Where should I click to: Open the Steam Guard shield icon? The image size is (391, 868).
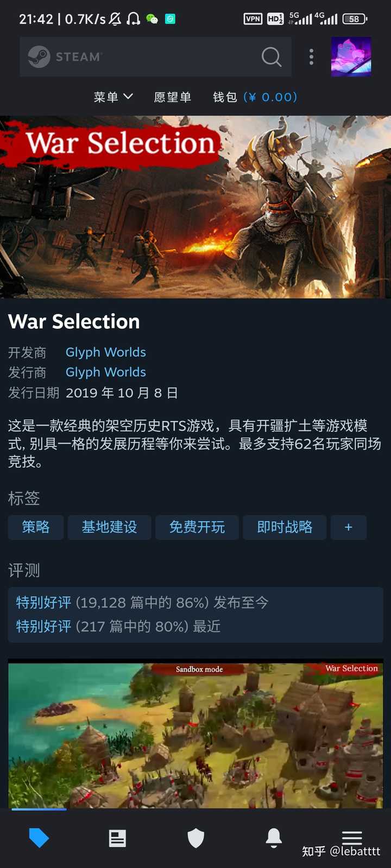click(196, 838)
